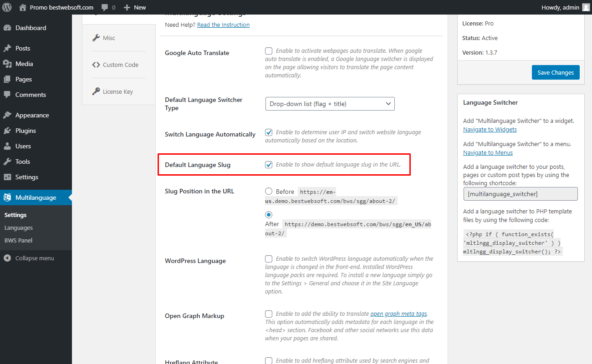Open the Misc settings tab

pyautogui.click(x=118, y=38)
